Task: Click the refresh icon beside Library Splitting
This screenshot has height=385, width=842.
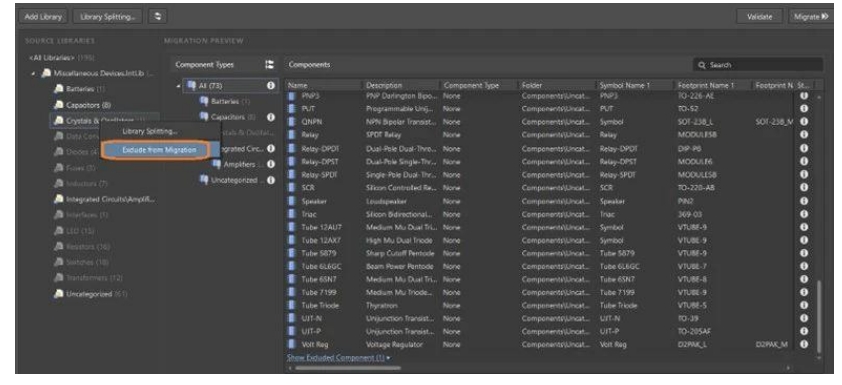Action: coord(157,17)
